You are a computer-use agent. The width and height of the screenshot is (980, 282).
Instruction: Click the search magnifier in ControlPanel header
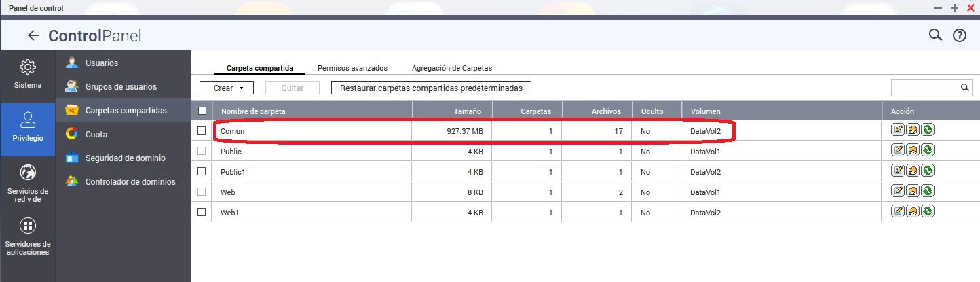pyautogui.click(x=935, y=35)
